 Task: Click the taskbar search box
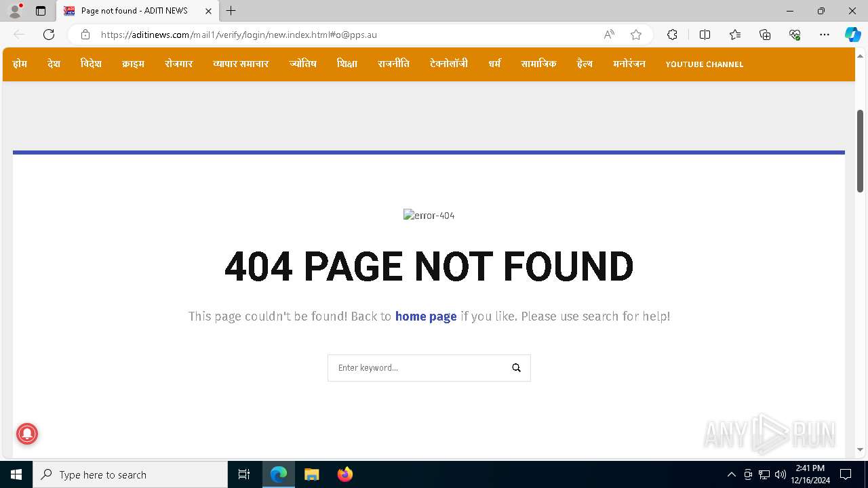[x=130, y=474]
